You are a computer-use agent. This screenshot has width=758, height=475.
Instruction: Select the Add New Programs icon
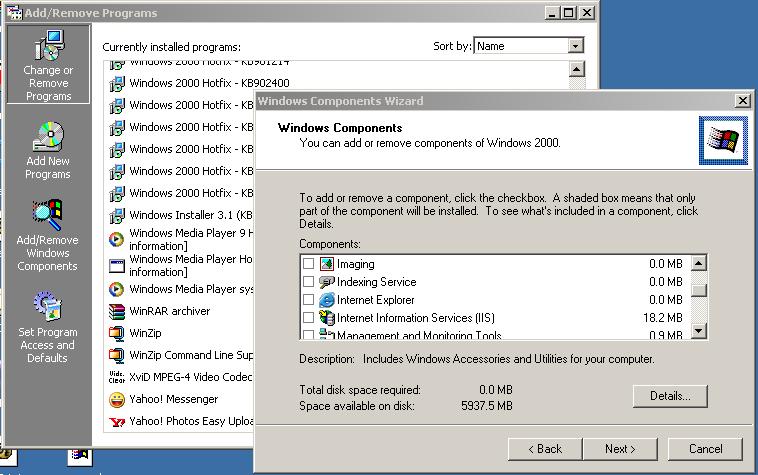tap(48, 137)
